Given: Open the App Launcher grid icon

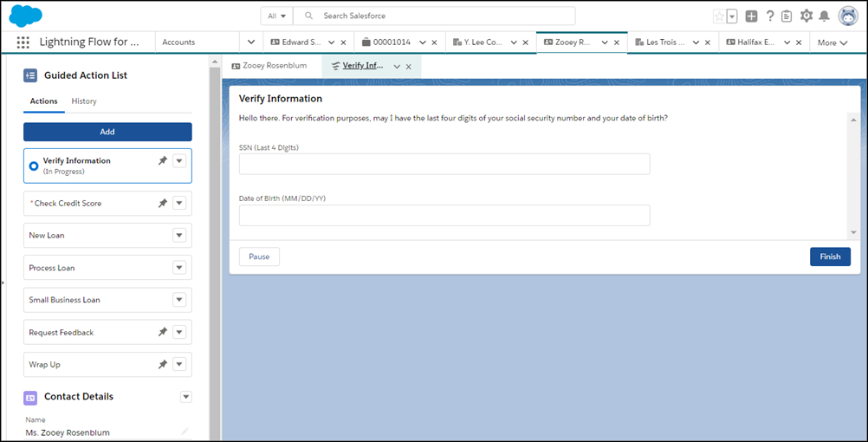Looking at the screenshot, I should 23,42.
